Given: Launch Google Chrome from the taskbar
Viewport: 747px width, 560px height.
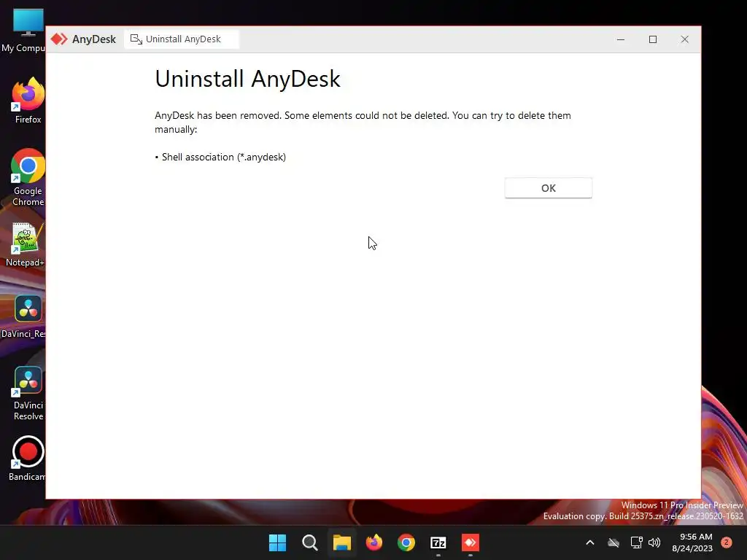Looking at the screenshot, I should pos(406,542).
